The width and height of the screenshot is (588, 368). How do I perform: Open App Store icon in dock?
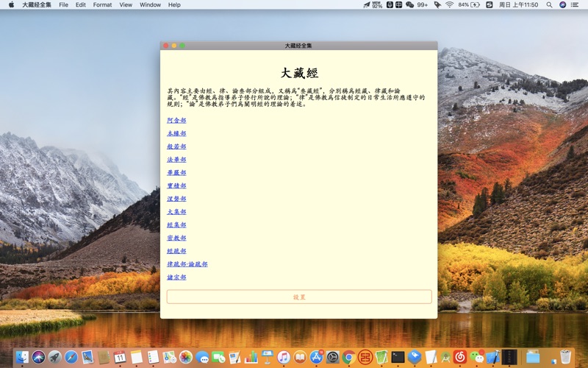click(x=317, y=357)
